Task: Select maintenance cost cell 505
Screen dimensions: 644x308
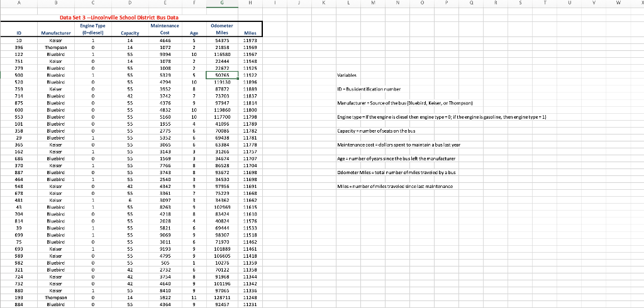Action: click(165, 262)
